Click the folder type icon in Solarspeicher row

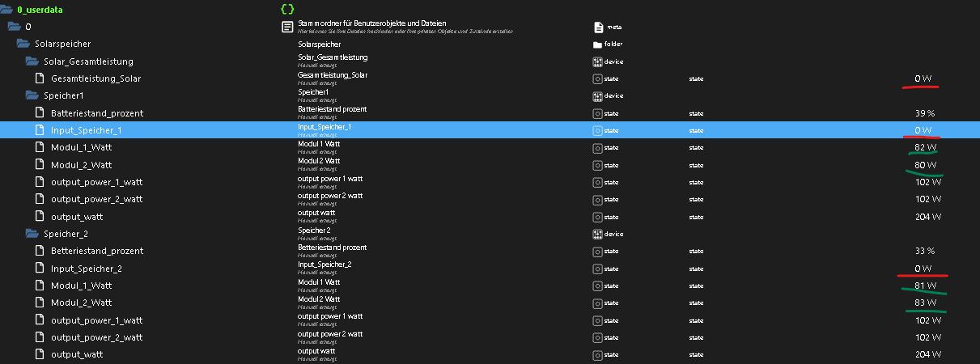(x=598, y=44)
